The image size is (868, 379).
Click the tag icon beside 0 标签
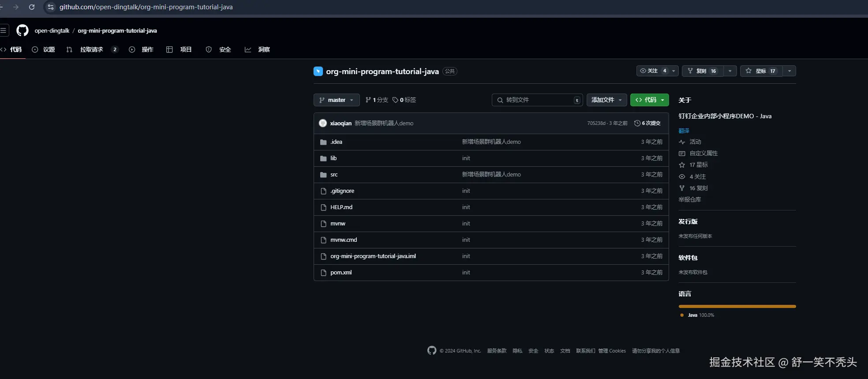(x=395, y=100)
